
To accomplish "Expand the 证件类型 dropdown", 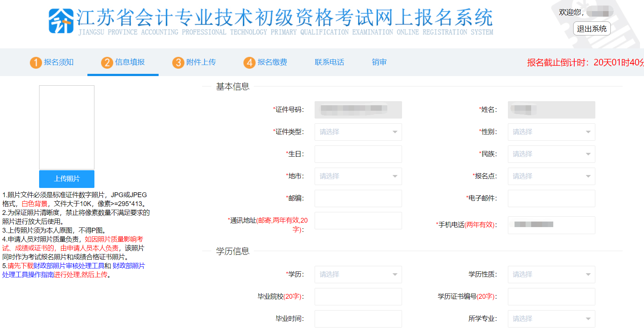I will coord(358,132).
